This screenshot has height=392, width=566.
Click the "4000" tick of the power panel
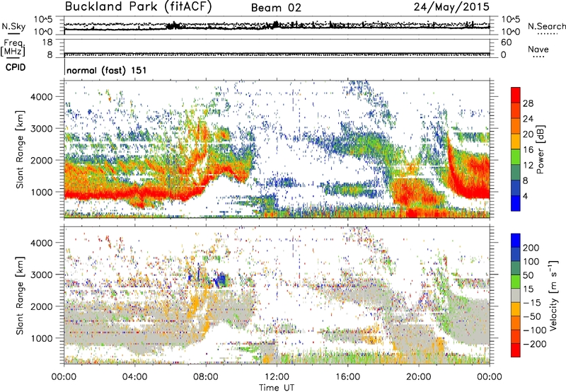[41, 97]
